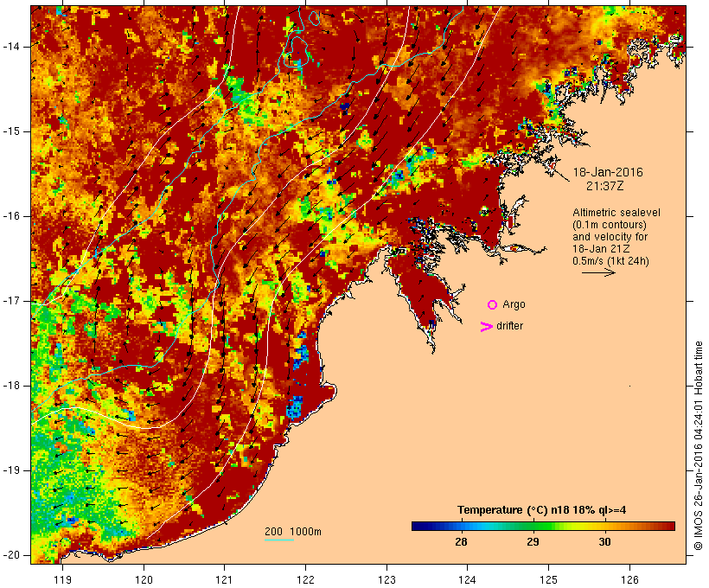Click the '(0.1m contours)' caption line
Screen dimensions: 709x588
tap(610, 225)
